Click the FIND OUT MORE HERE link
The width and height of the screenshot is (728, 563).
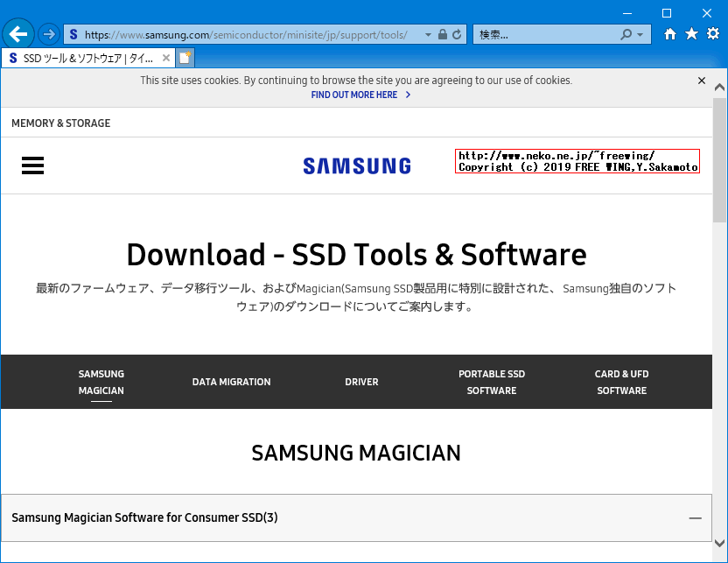tap(353, 95)
